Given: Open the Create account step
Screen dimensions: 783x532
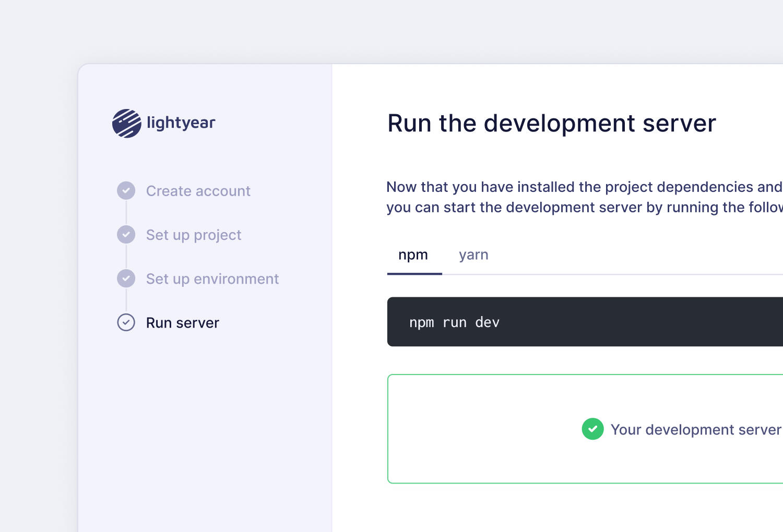Looking at the screenshot, I should tap(198, 191).
